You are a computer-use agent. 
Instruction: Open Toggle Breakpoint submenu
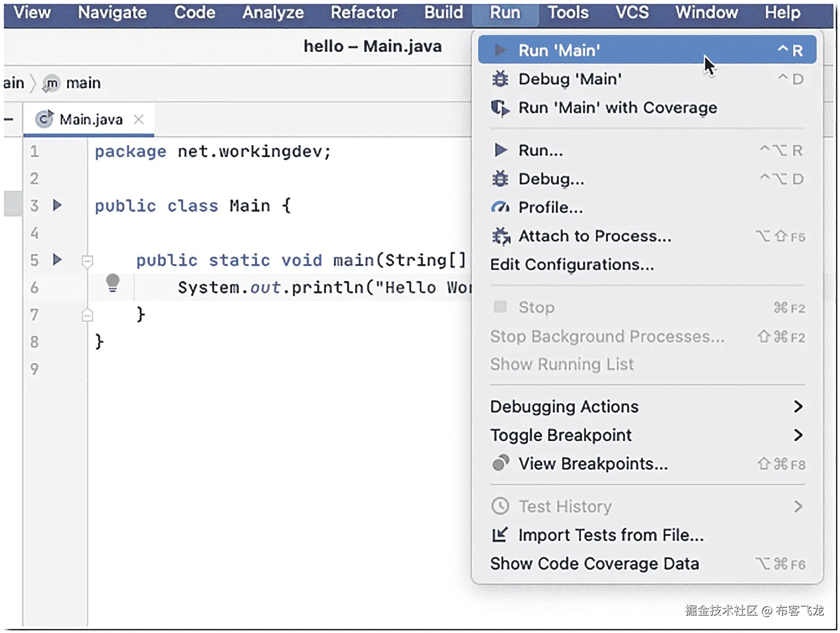[x=647, y=435]
